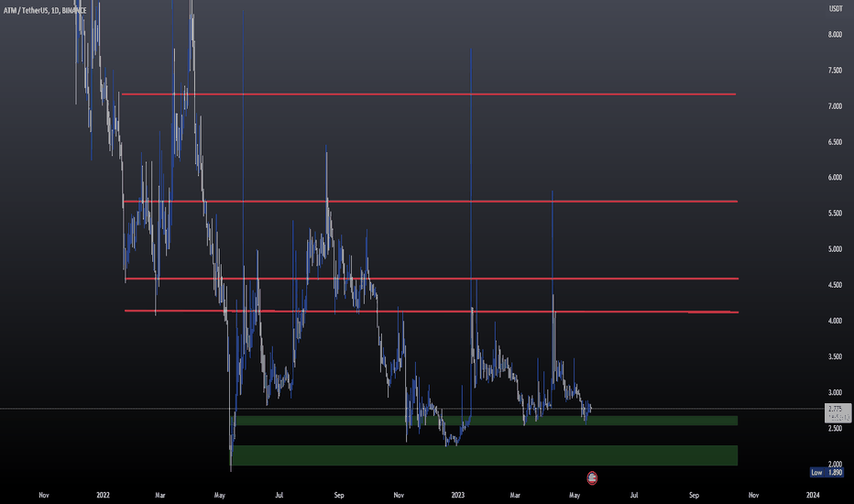The width and height of the screenshot is (854, 504).
Task: Click the 2.000 price axis label
Action: [835, 464]
